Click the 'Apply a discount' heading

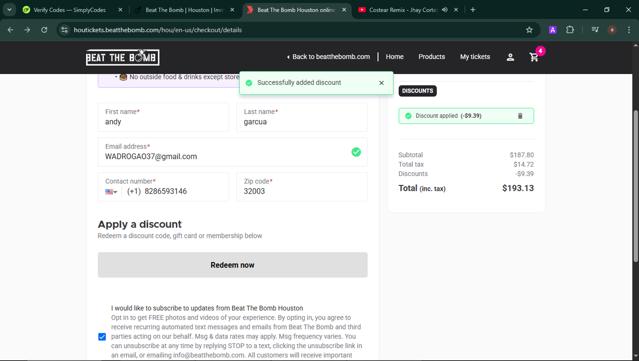tap(139, 225)
